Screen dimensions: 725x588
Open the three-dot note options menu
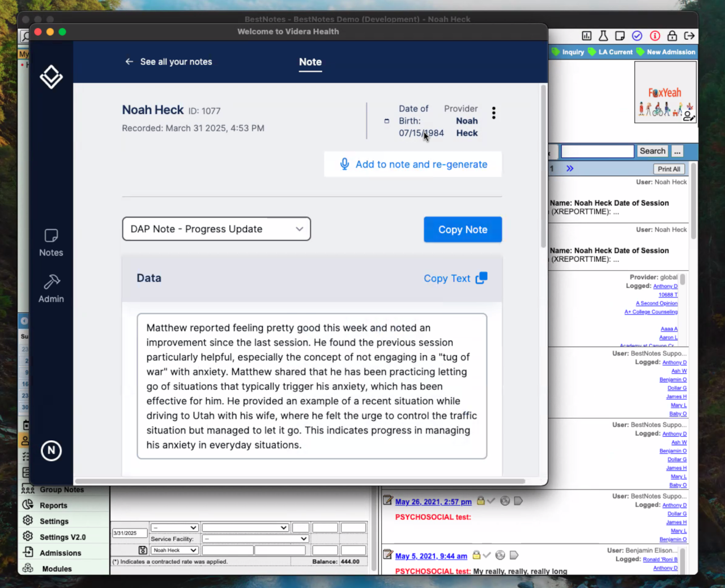[494, 113]
